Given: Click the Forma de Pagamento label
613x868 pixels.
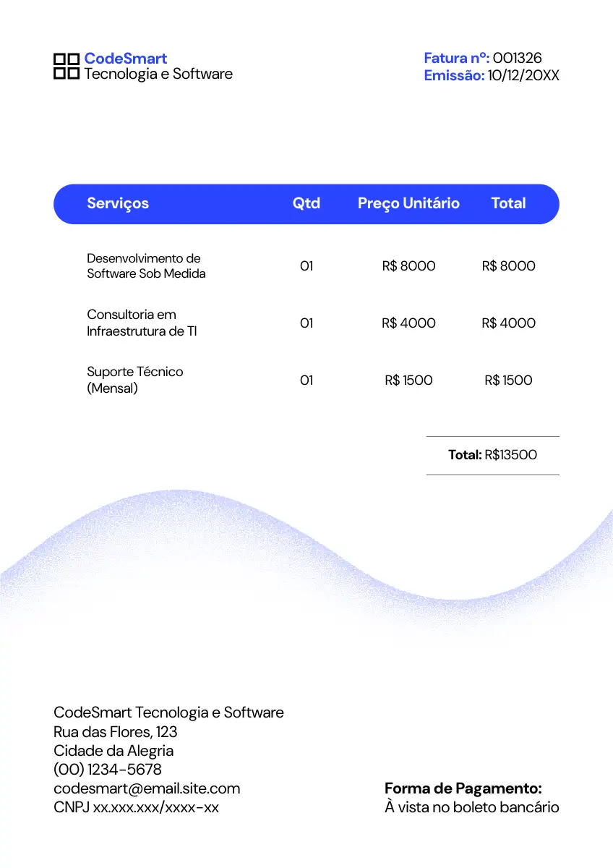Looking at the screenshot, I should tap(463, 788).
